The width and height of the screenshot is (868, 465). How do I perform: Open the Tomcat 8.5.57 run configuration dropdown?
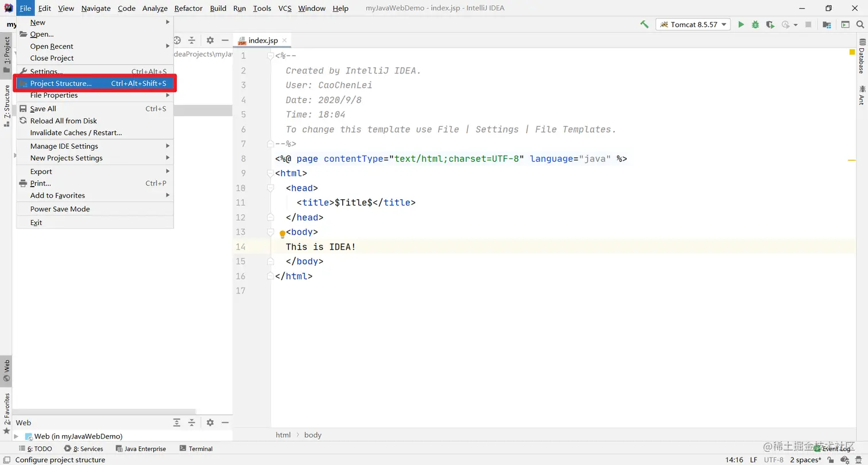693,24
